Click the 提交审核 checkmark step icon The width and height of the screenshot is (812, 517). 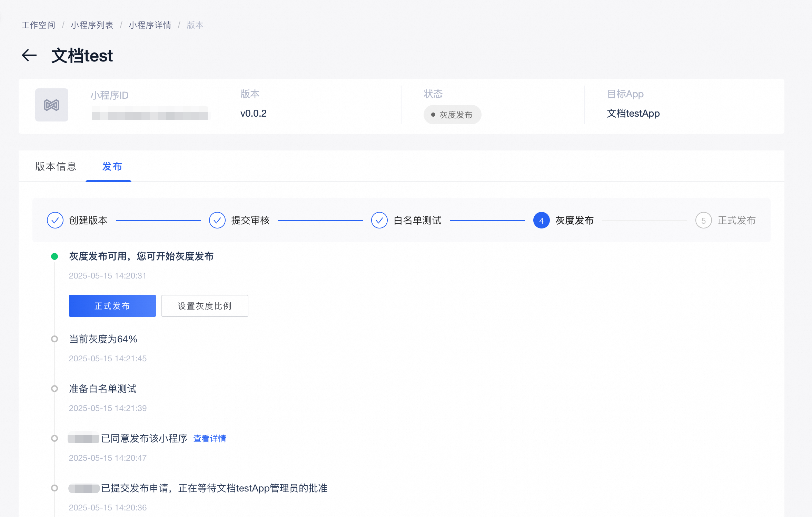pos(217,220)
